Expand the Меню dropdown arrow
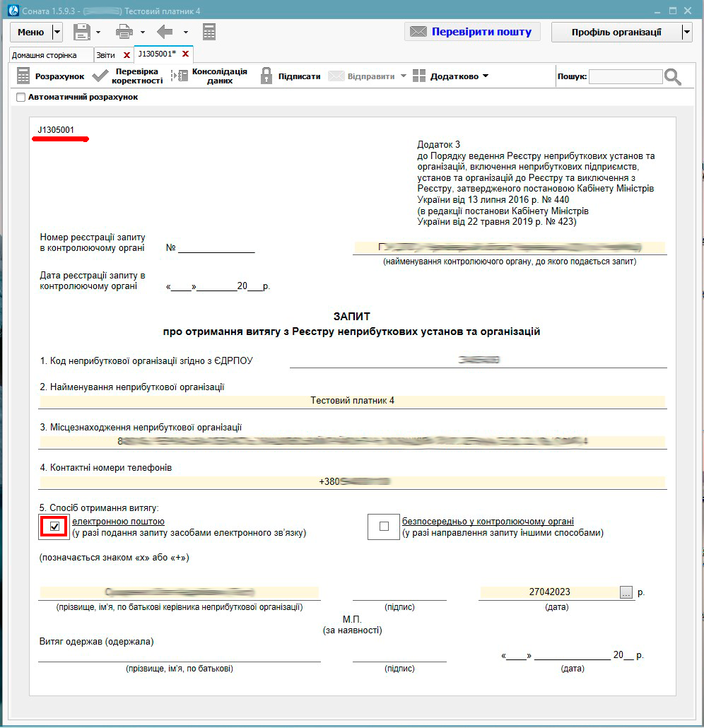This screenshot has height=728, width=704. (x=57, y=32)
